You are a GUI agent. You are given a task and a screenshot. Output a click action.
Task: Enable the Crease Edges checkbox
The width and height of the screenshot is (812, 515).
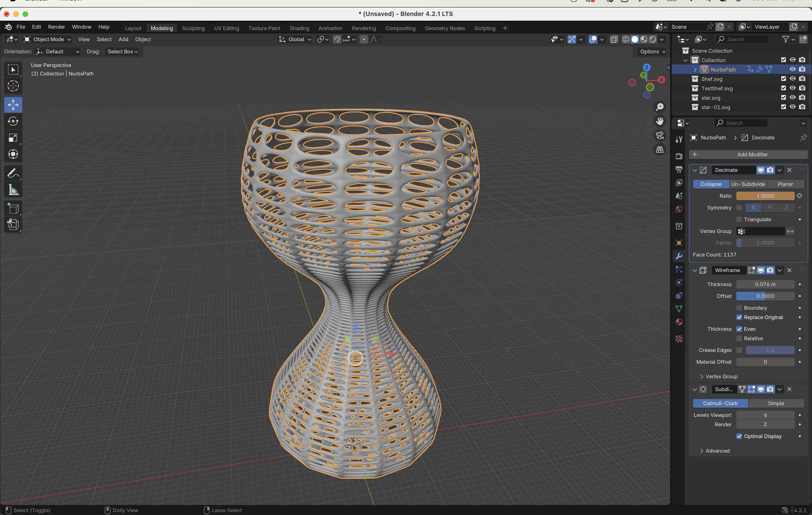point(739,350)
